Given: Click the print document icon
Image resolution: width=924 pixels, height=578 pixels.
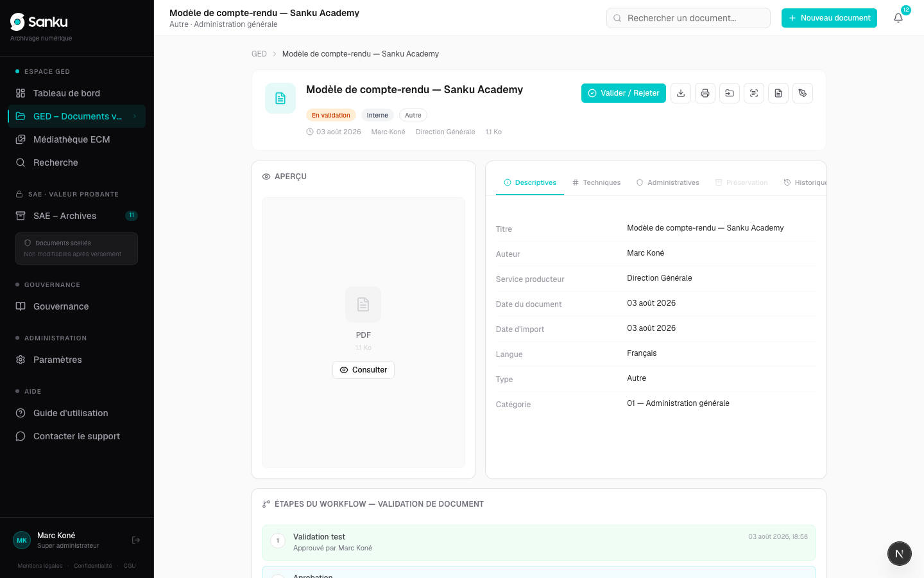Looking at the screenshot, I should pyautogui.click(x=705, y=93).
